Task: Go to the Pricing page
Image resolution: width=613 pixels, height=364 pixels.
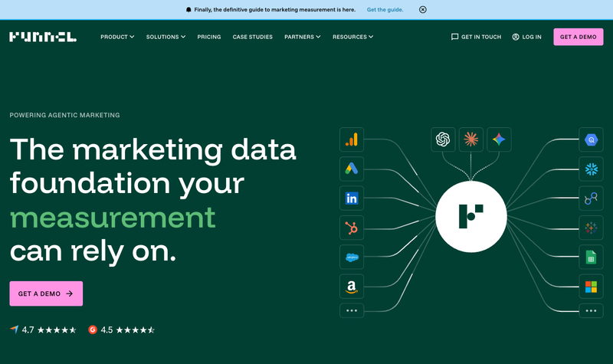Action: [x=209, y=37]
